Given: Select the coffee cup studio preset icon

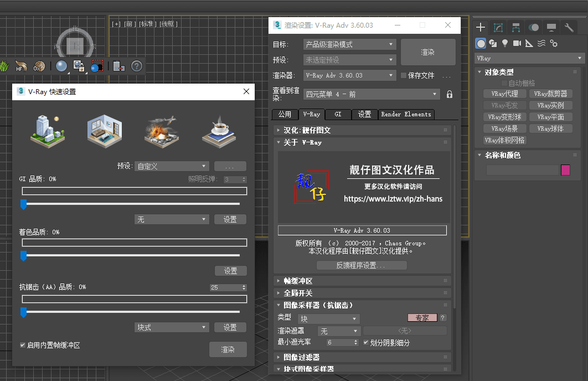Looking at the screenshot, I should point(219,131).
